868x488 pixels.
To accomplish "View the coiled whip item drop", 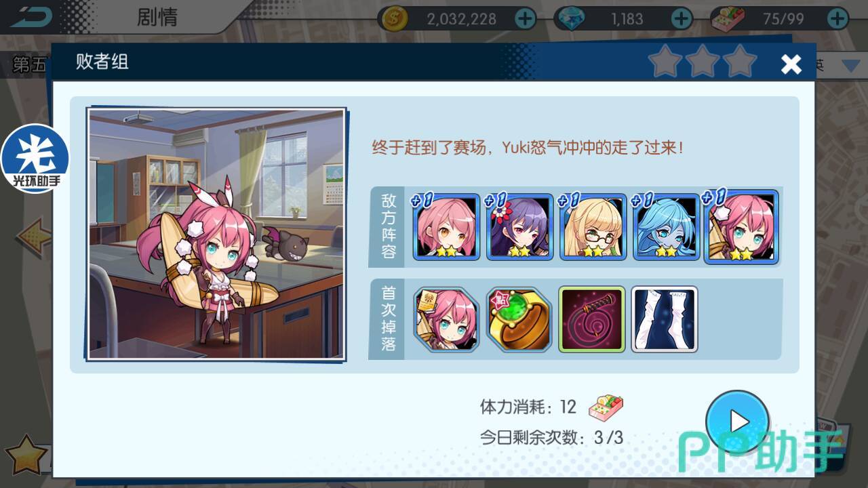I will [591, 319].
